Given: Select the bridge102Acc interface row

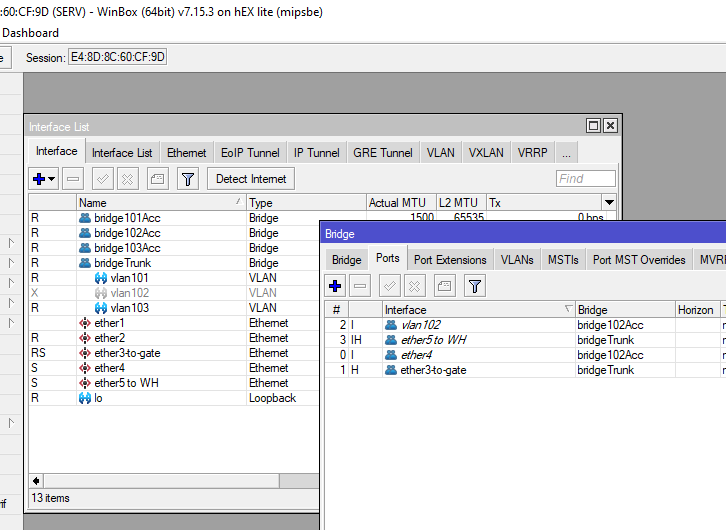Looking at the screenshot, I should (x=174, y=233).
